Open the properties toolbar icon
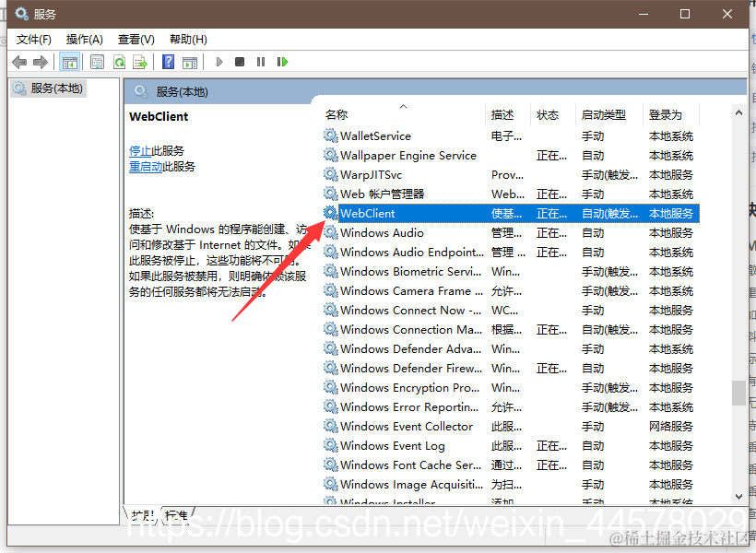Screen dimensions: 756x553 [97, 62]
